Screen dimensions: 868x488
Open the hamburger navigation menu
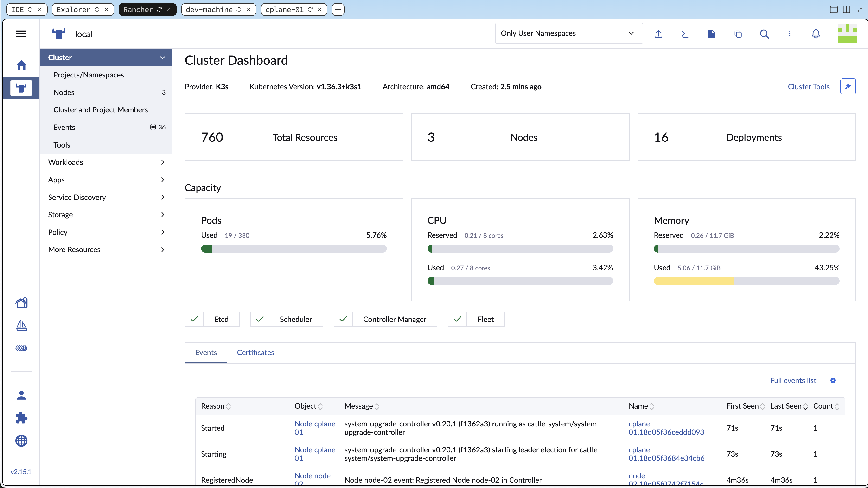(x=21, y=34)
